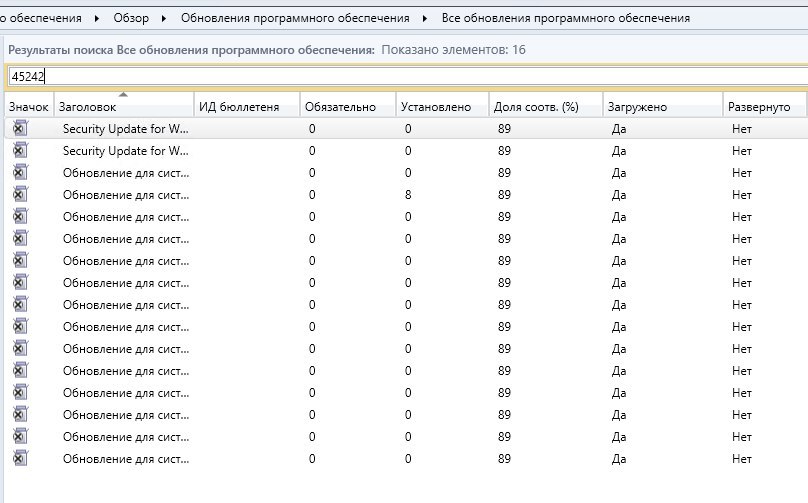Sort by ИД бюллетеня column header
This screenshot has width=808, height=503.
coord(247,107)
